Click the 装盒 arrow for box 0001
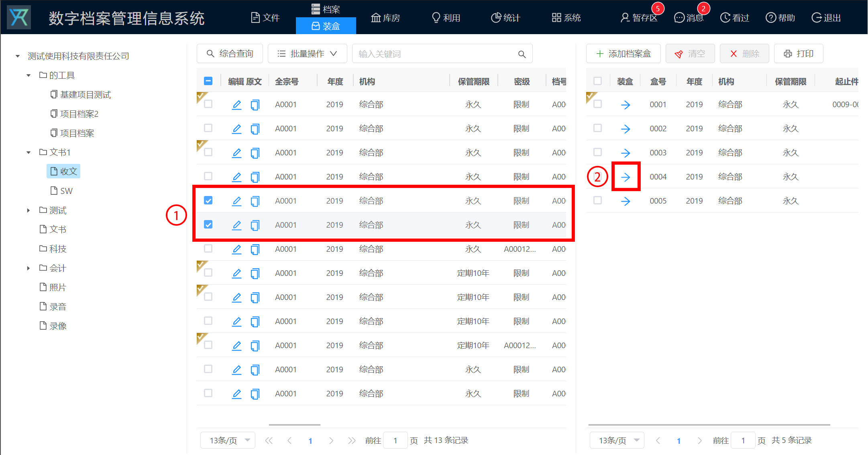Image resolution: width=868 pixels, height=455 pixels. [626, 105]
